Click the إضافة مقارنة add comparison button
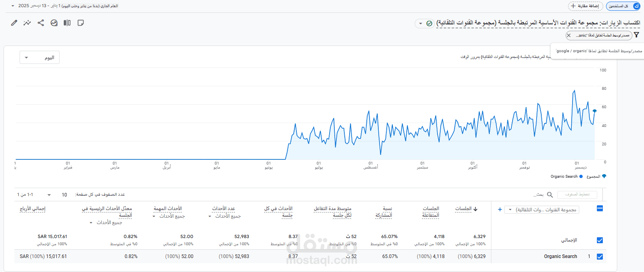 pyautogui.click(x=585, y=6)
